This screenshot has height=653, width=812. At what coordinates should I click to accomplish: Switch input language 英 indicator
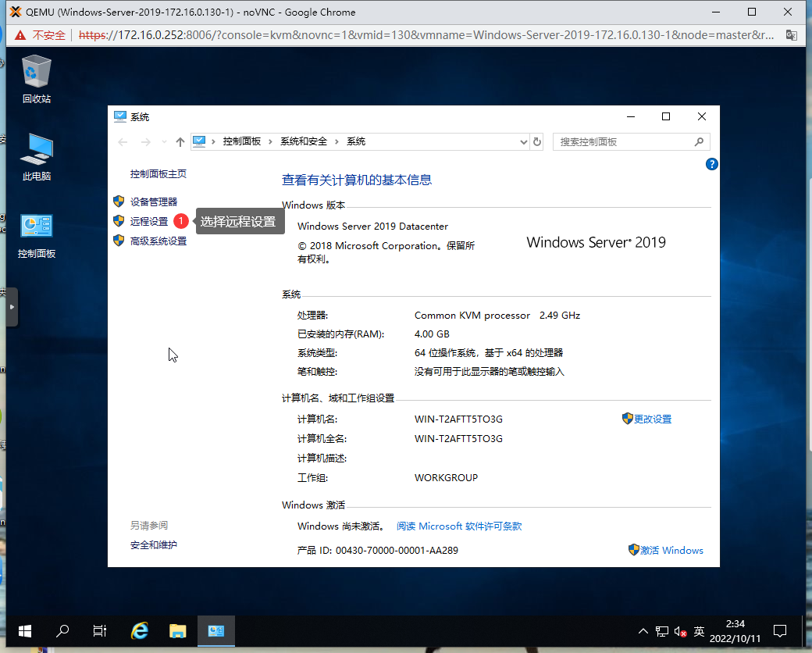[699, 631]
